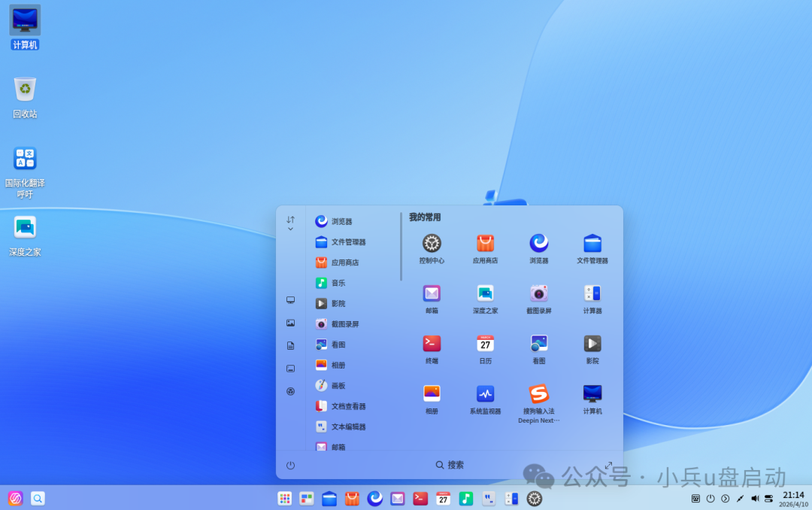Click the global search icon on taskbar
Screen dimensions: 812x510
click(x=38, y=499)
